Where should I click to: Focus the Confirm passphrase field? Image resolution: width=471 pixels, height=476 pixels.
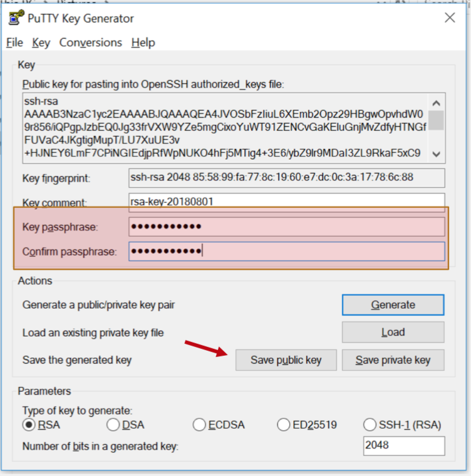click(x=286, y=252)
